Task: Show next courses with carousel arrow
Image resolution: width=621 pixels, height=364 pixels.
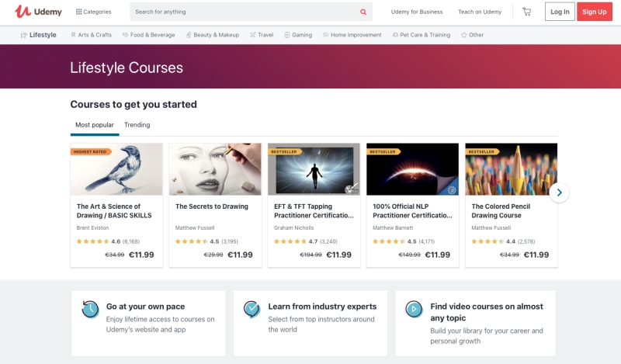Action: [x=559, y=192]
